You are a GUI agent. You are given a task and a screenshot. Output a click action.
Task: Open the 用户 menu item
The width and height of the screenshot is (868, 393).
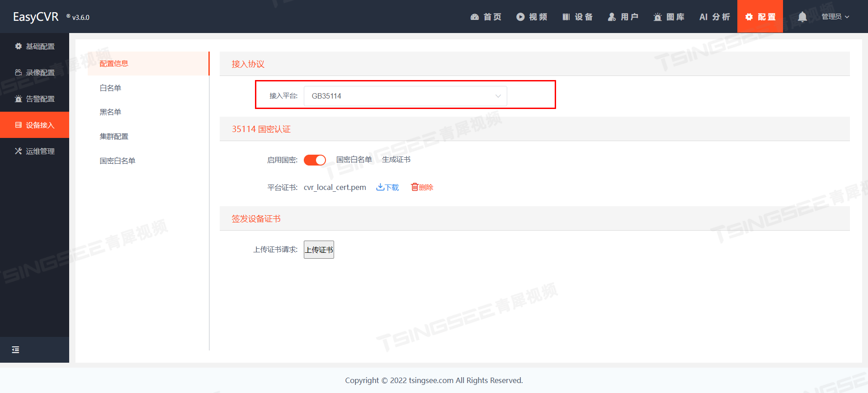623,17
